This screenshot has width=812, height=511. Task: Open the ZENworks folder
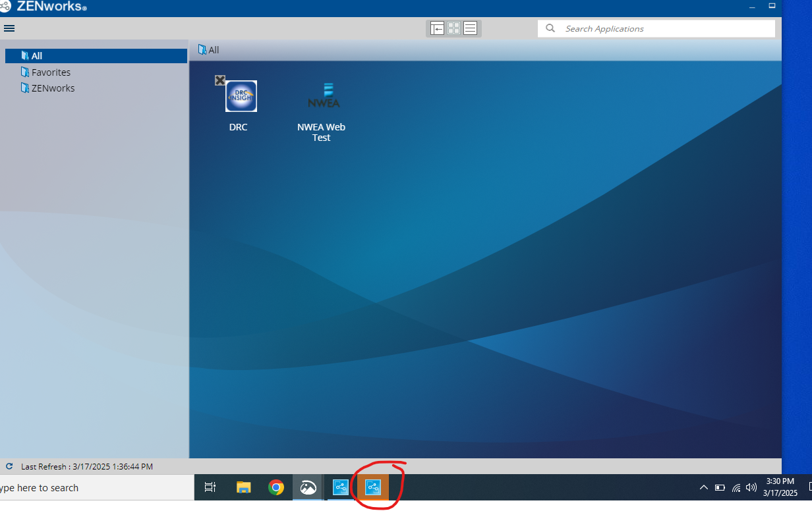(53, 88)
